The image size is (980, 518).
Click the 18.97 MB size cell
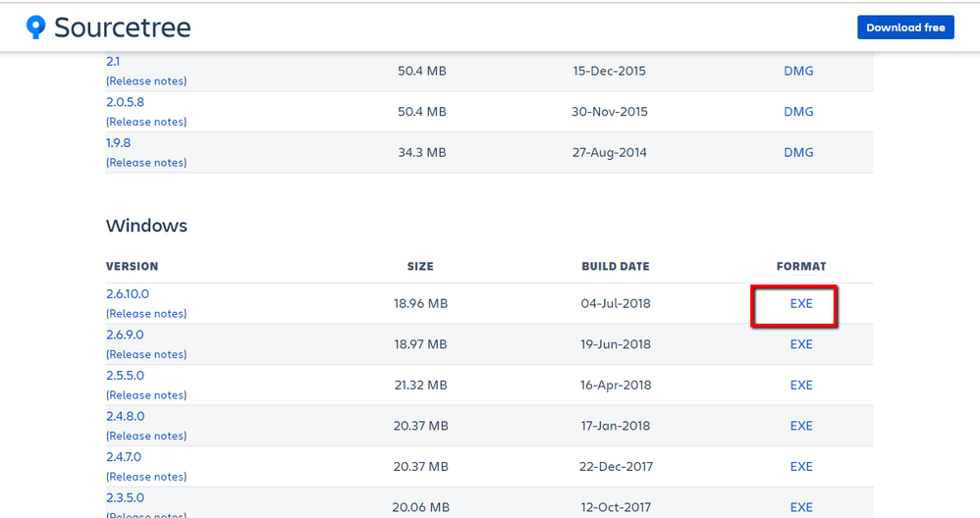(420, 344)
